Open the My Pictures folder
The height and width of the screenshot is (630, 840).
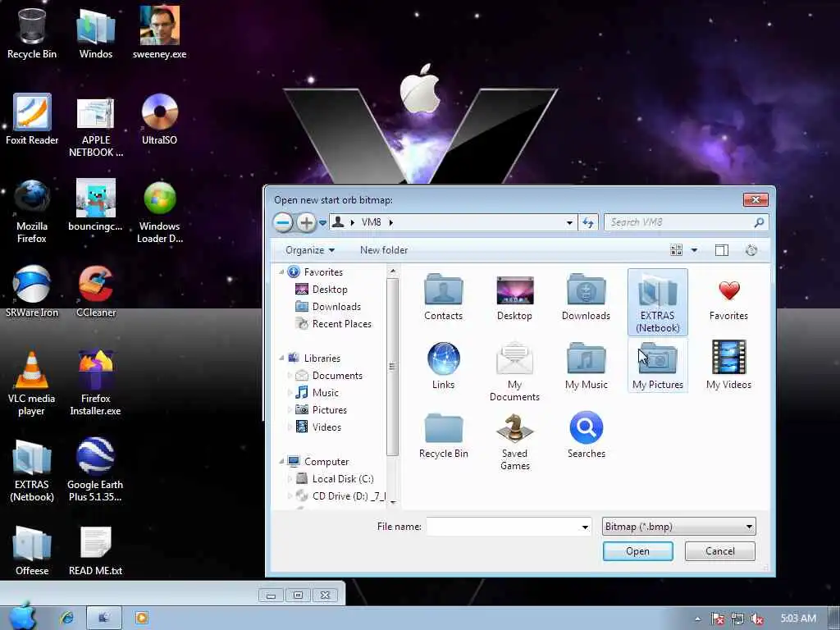(657, 367)
